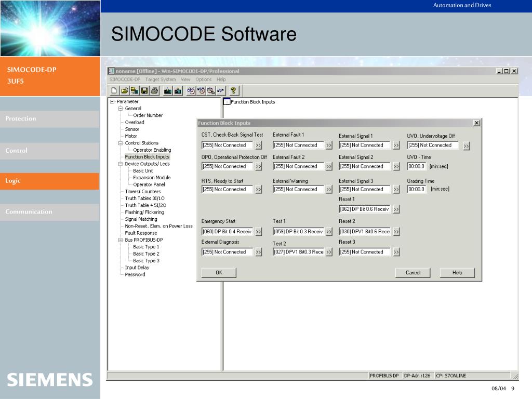Go to the Protection slide section
The image size is (532, 399).
[49, 119]
